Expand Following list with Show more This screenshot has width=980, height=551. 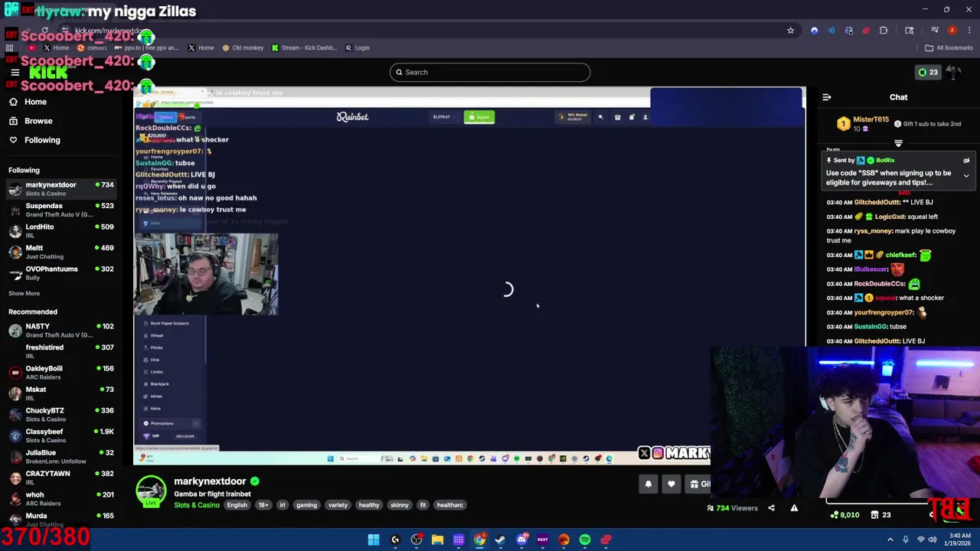click(x=24, y=293)
